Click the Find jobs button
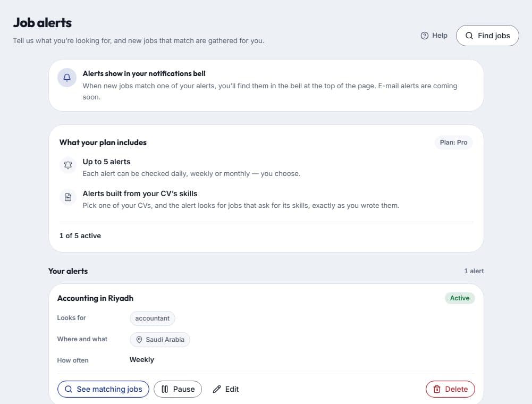Image resolution: width=532 pixels, height=404 pixels. (487, 36)
